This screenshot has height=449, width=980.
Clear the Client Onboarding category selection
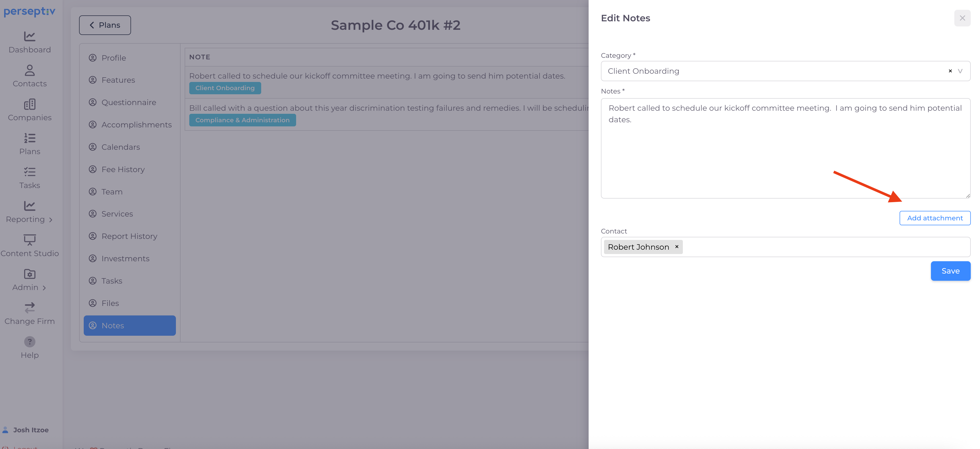[950, 71]
